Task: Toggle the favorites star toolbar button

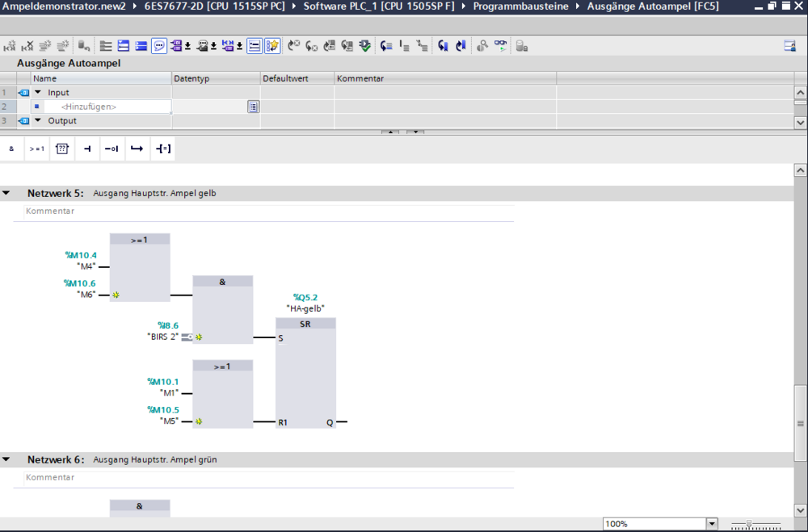Action: [272, 46]
